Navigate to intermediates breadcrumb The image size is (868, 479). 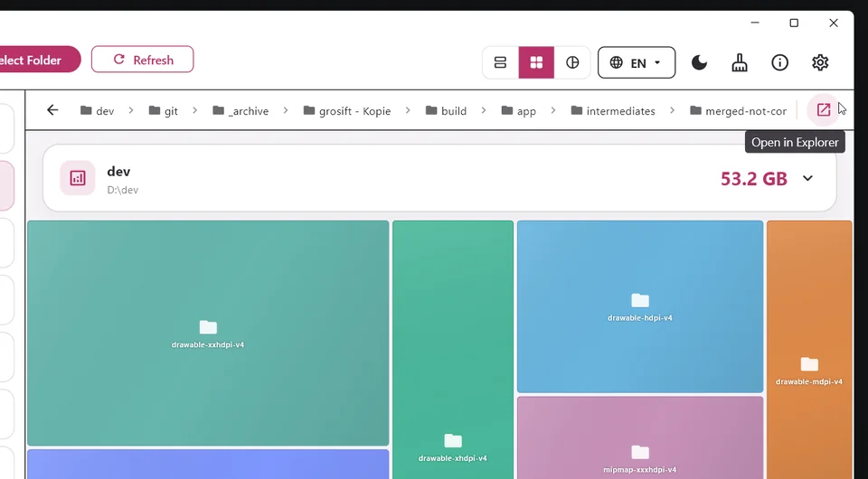613,111
